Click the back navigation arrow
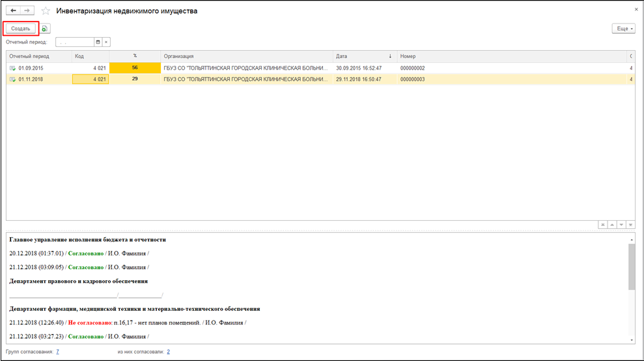Viewport: 644px width, 361px height. pos(13,11)
